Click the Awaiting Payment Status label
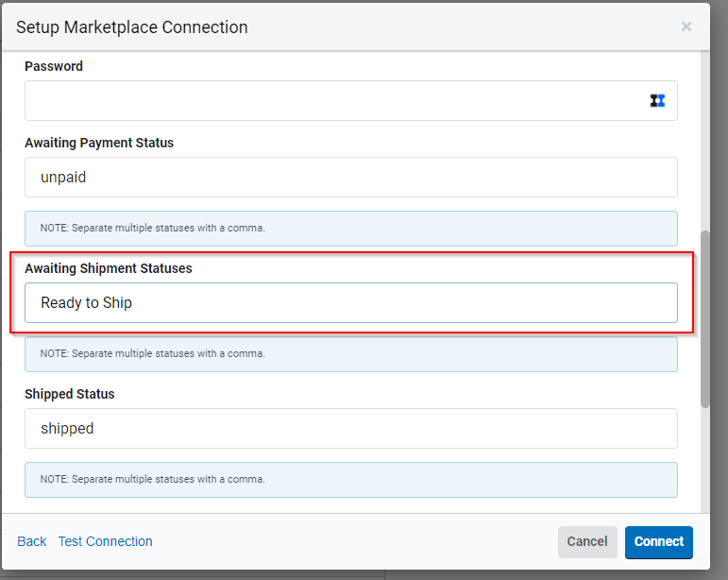The height and width of the screenshot is (580, 728). pos(99,143)
